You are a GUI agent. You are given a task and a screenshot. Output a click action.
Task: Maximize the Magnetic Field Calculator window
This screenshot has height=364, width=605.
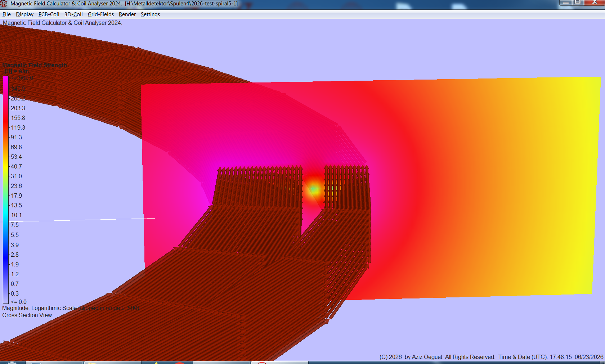point(578,3)
